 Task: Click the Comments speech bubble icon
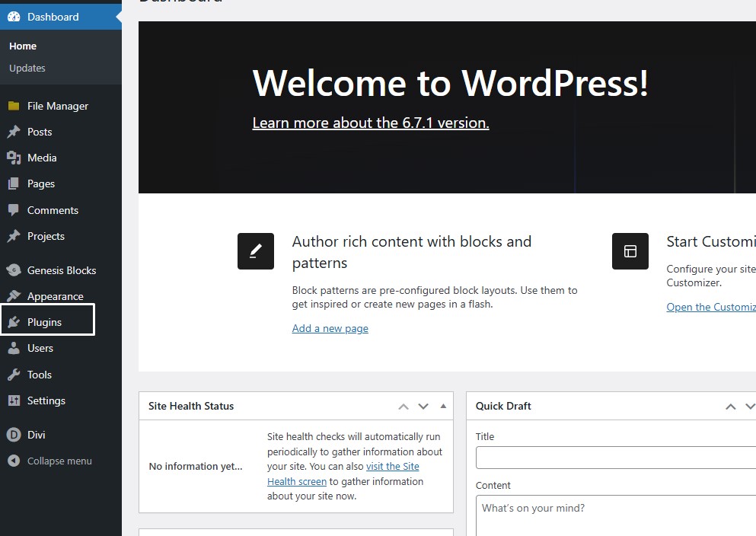(x=14, y=210)
